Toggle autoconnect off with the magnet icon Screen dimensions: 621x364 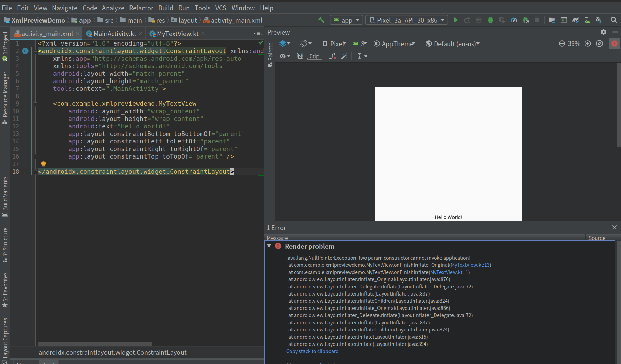click(x=300, y=56)
